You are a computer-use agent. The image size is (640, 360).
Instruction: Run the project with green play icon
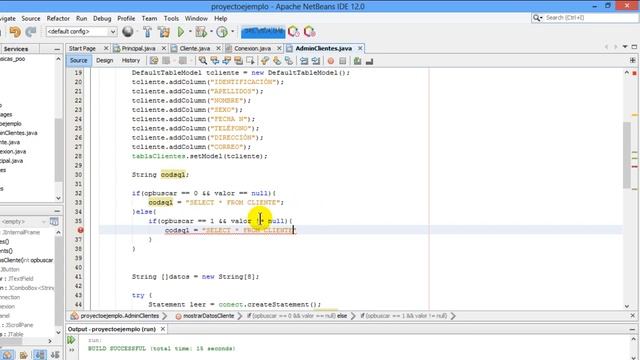(181, 32)
